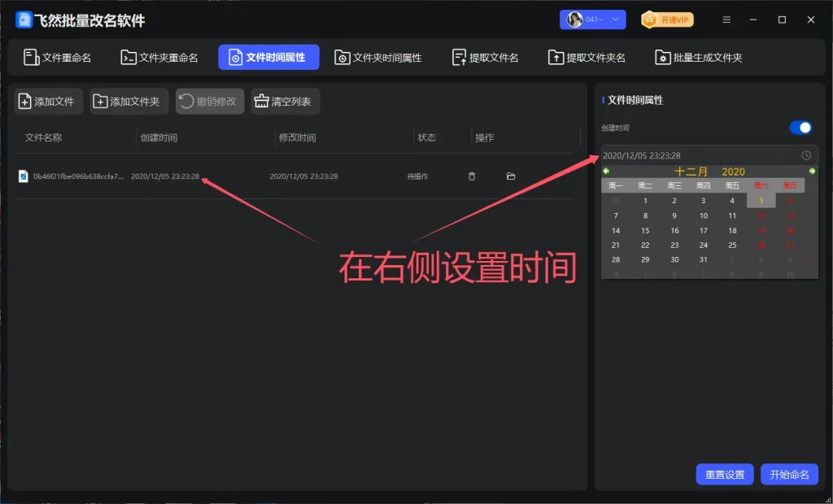Image resolution: width=833 pixels, height=504 pixels.
Task: Go to 提取文件名 tab
Action: click(x=485, y=58)
